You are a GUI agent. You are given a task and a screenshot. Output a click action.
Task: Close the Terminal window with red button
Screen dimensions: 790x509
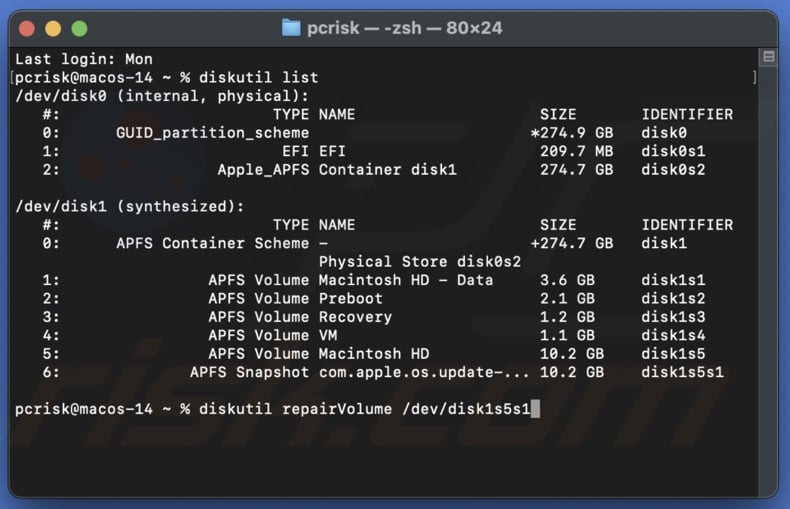pyautogui.click(x=27, y=29)
